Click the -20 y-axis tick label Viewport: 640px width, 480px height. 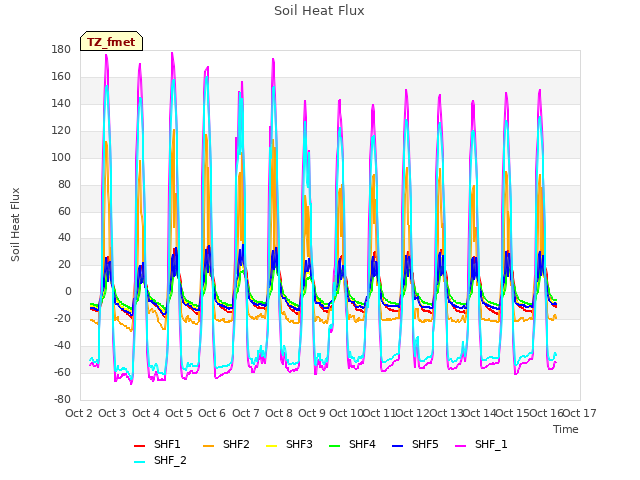pos(62,319)
